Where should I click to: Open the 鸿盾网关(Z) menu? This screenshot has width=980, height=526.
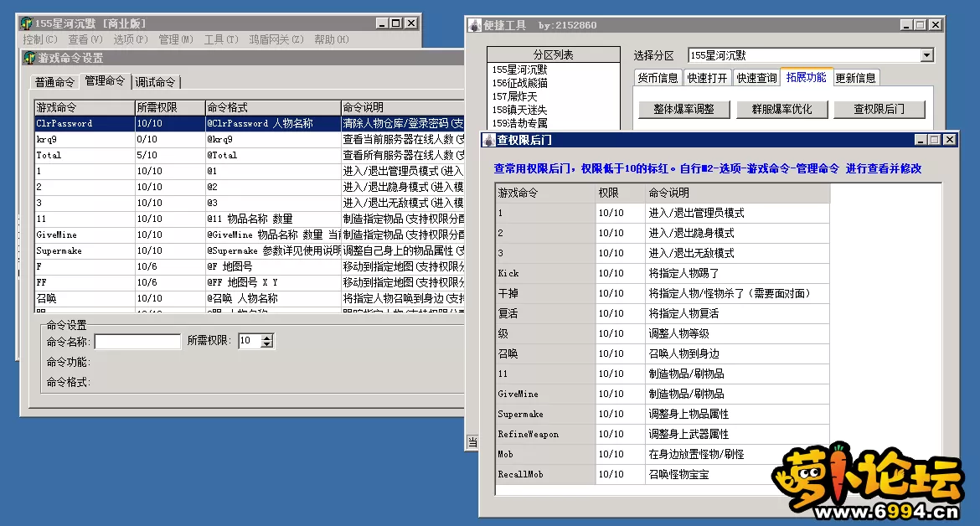click(276, 39)
